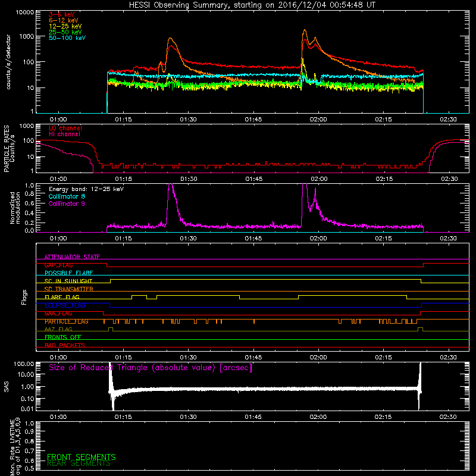Click the PARTICLE RATES axis title
476x476 pixels.
[x=7, y=149]
